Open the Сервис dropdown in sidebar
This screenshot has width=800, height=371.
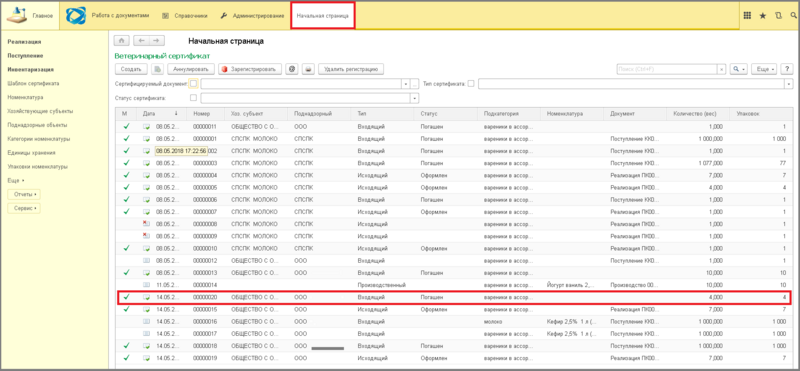point(23,208)
